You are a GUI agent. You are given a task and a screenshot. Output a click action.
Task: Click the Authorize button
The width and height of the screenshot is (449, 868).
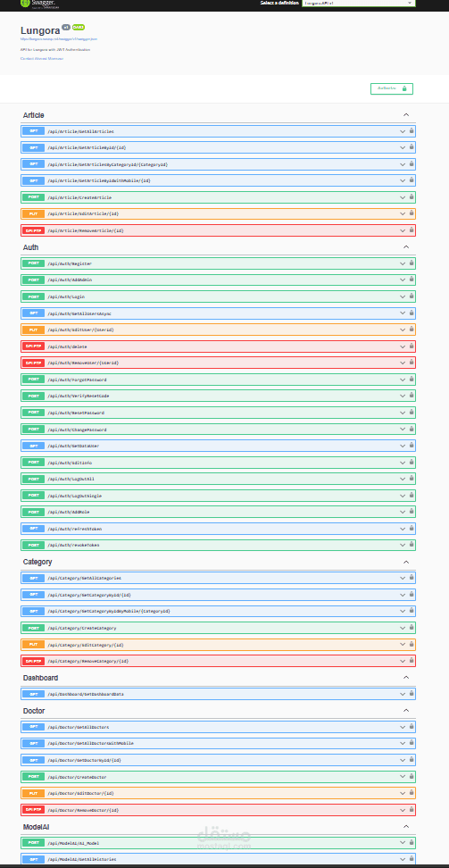[x=391, y=88]
